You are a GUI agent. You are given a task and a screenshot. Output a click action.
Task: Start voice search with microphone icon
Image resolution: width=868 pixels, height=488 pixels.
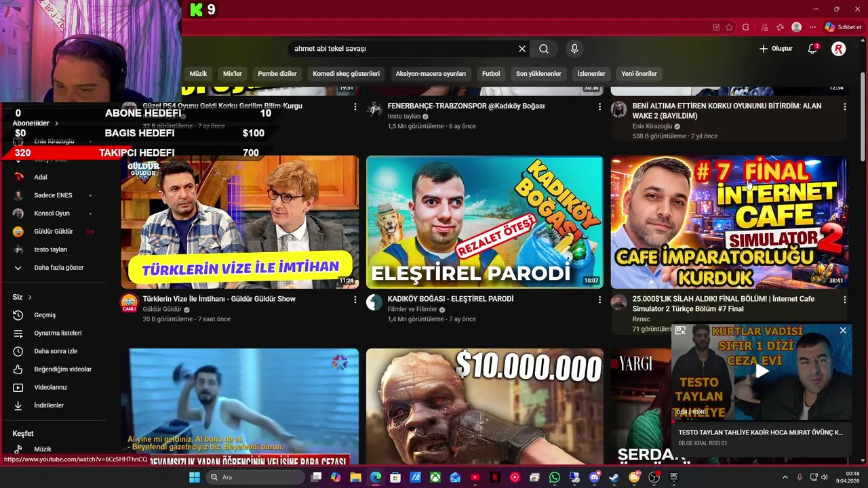pos(574,49)
